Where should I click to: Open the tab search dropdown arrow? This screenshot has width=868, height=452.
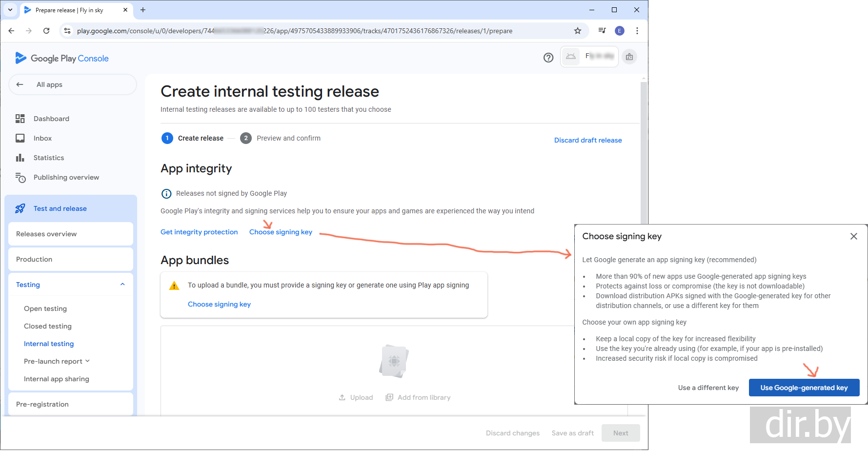(x=10, y=10)
